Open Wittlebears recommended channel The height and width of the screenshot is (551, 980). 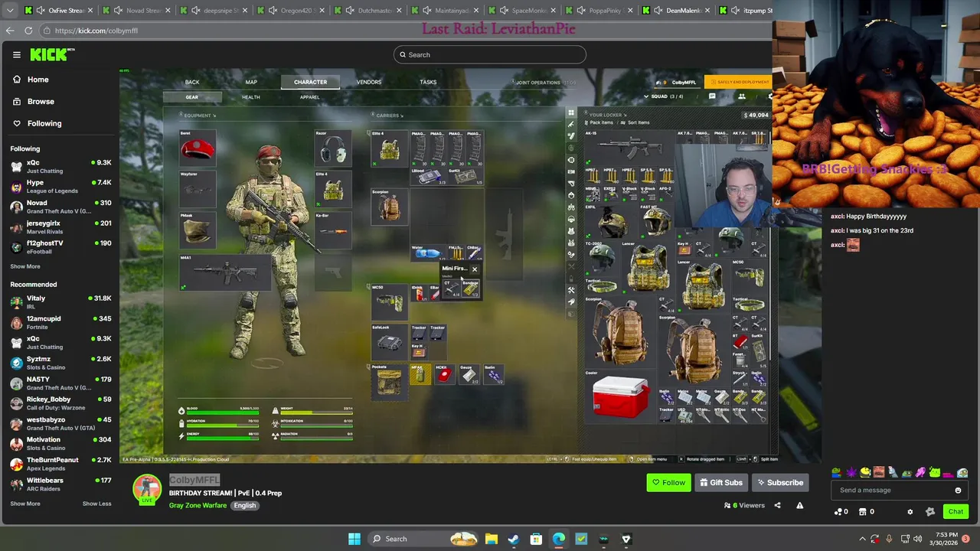[60, 484]
